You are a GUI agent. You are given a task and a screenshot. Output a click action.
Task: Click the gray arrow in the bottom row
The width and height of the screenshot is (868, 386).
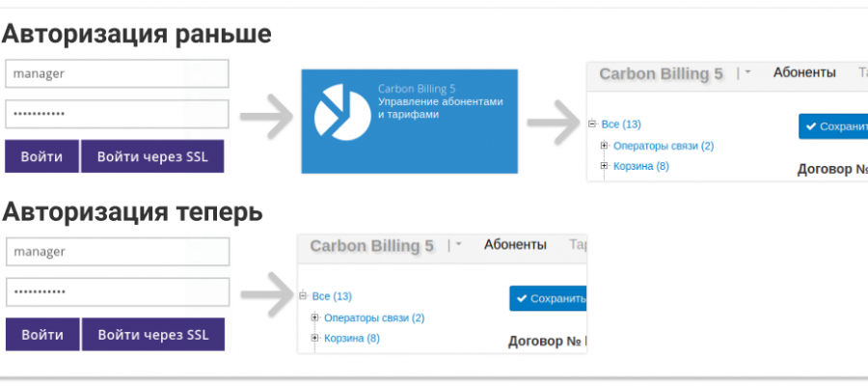tap(264, 291)
